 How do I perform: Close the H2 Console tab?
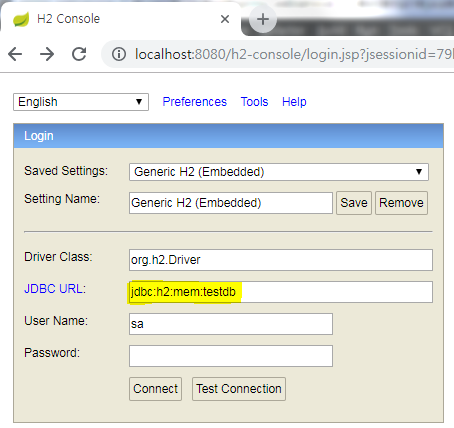tap(225, 19)
